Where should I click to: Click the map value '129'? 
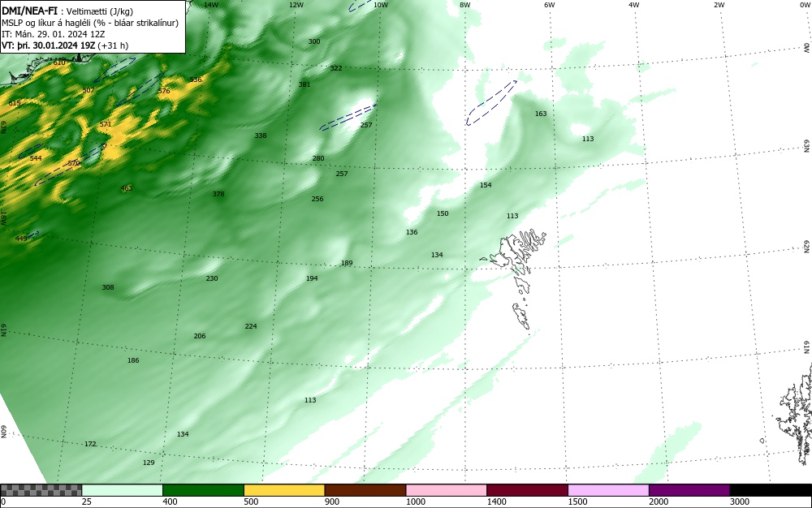click(x=149, y=463)
